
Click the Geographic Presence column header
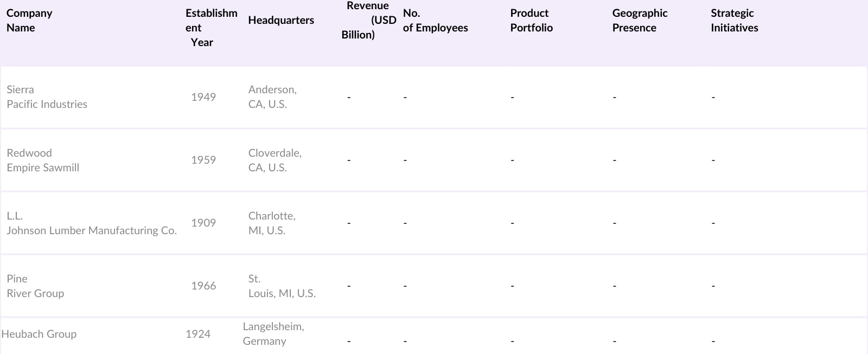coord(640,21)
